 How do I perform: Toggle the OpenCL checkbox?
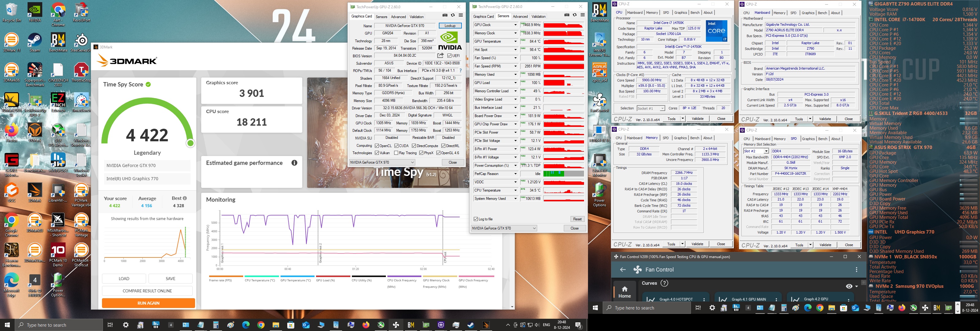coord(377,146)
